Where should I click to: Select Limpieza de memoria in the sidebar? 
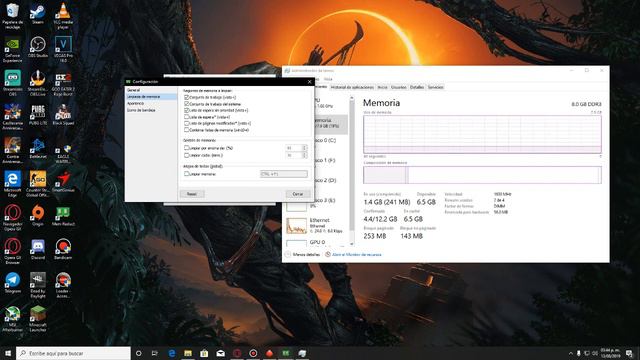click(151, 97)
